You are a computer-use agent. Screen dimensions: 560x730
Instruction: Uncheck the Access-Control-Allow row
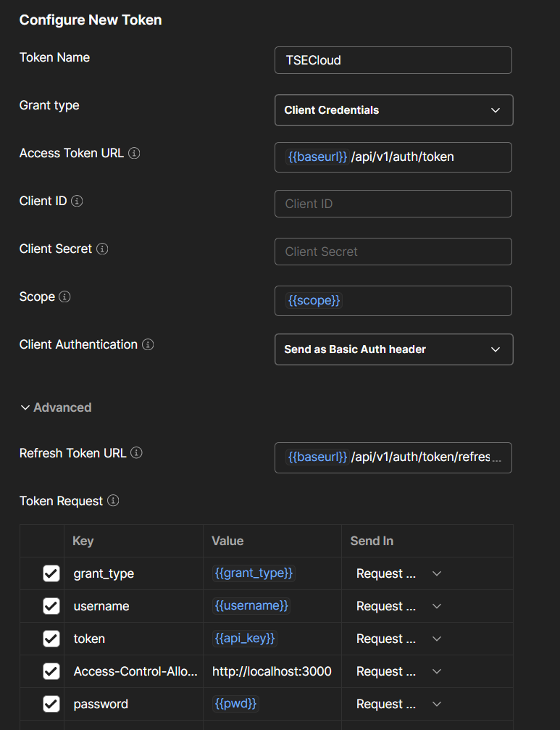(x=51, y=671)
